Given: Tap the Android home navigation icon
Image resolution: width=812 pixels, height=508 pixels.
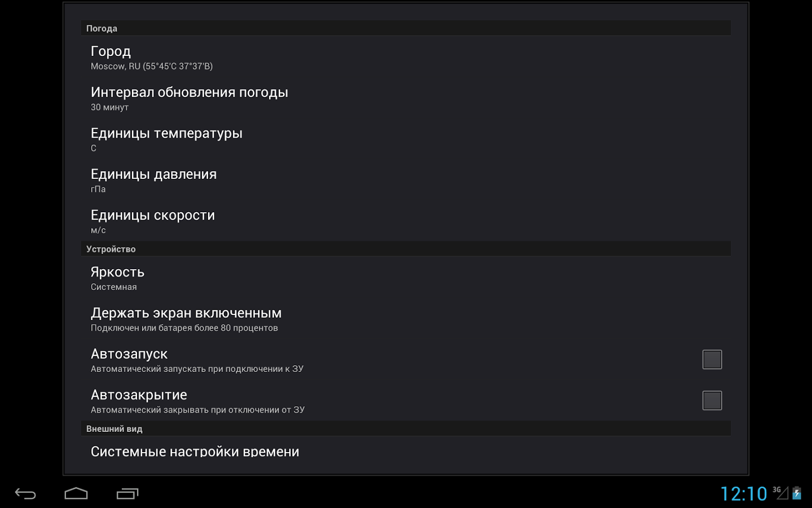Looking at the screenshot, I should (76, 494).
